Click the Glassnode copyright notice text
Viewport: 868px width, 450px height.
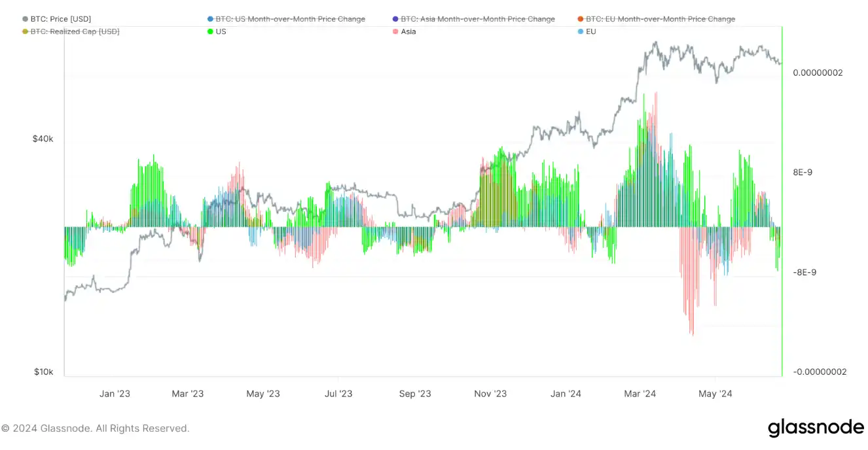pyautogui.click(x=96, y=428)
